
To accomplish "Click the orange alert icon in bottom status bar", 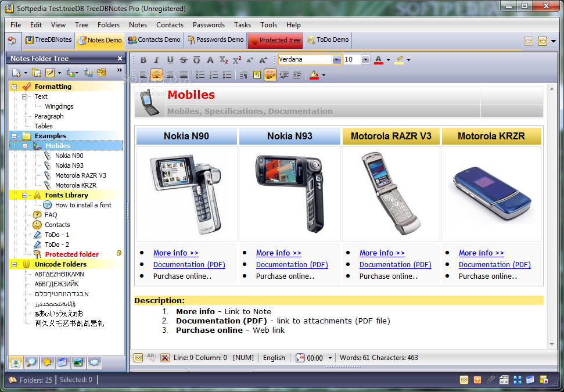I will [477, 380].
